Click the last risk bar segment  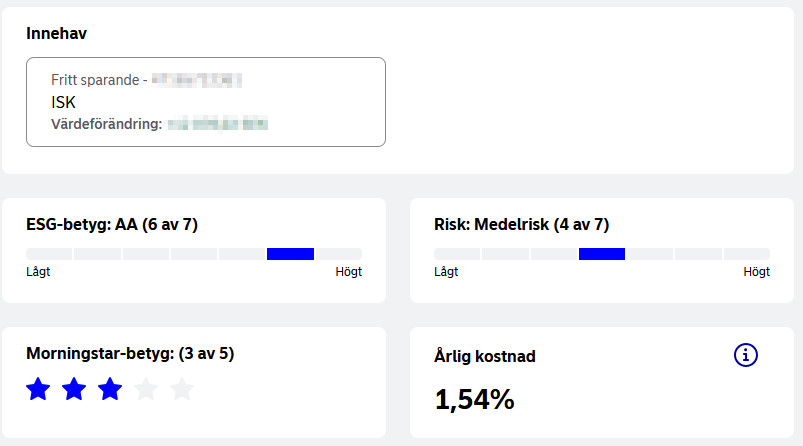(x=746, y=254)
